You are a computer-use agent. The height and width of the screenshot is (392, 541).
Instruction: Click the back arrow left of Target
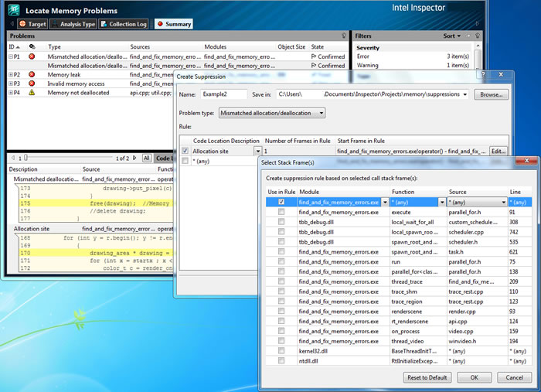pyautogui.click(x=12, y=24)
